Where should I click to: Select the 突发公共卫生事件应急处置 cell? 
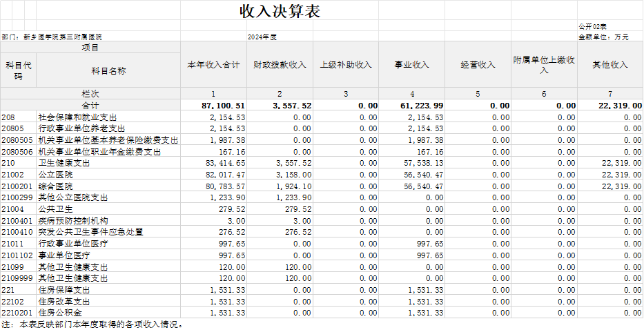pos(90,232)
